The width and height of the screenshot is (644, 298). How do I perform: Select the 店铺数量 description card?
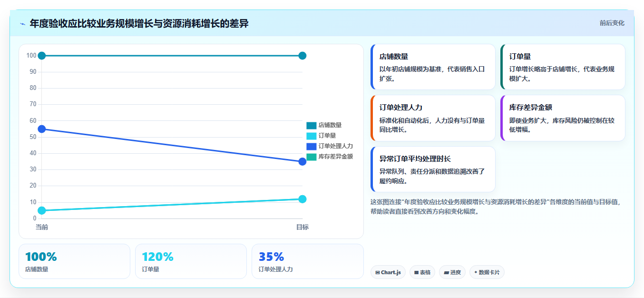[433, 67]
